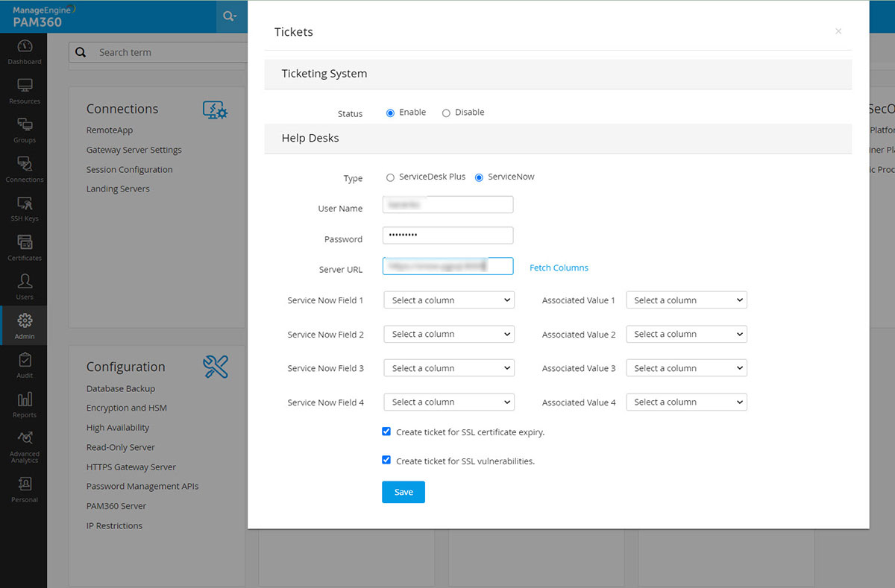Expand the Service Now Field 1 dropdown
895x588 pixels.
click(x=448, y=300)
